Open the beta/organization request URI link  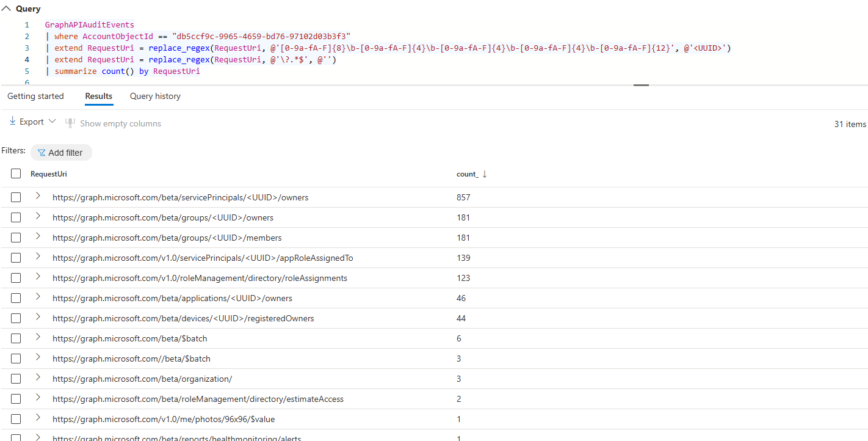tap(141, 378)
